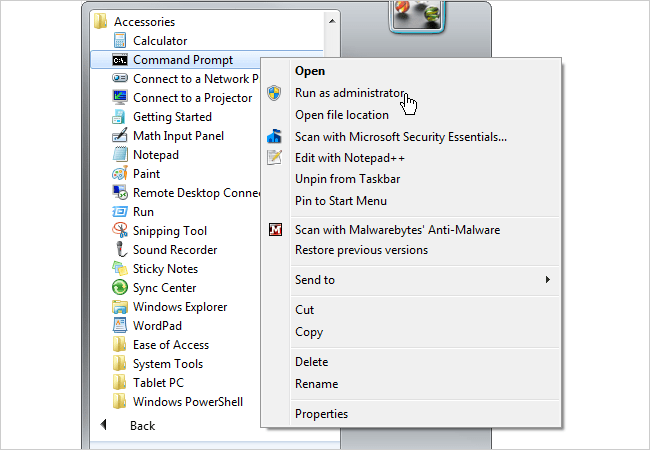Collapse the Accessories folder label
This screenshot has width=650, height=450.
[144, 22]
